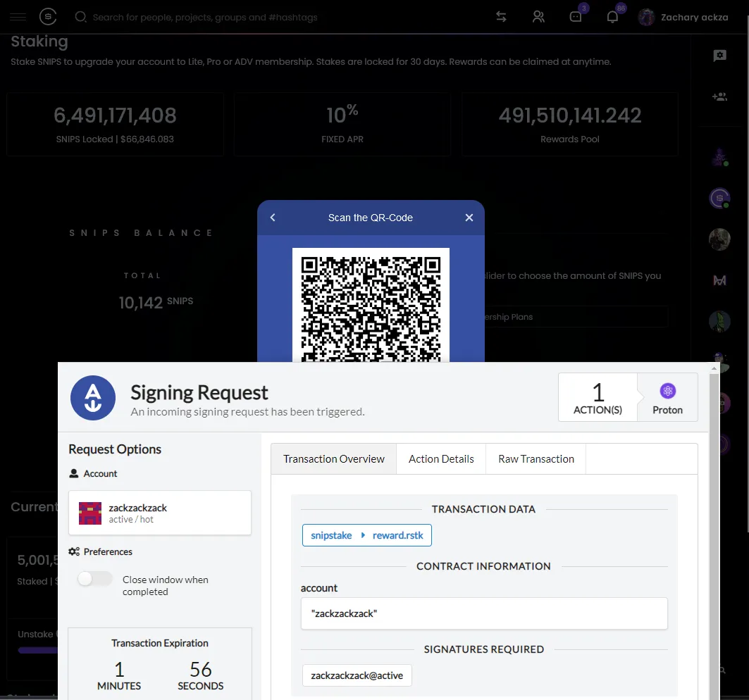Image resolution: width=749 pixels, height=700 pixels.
Task: Select the zackzackzack account card
Action: tap(159, 513)
